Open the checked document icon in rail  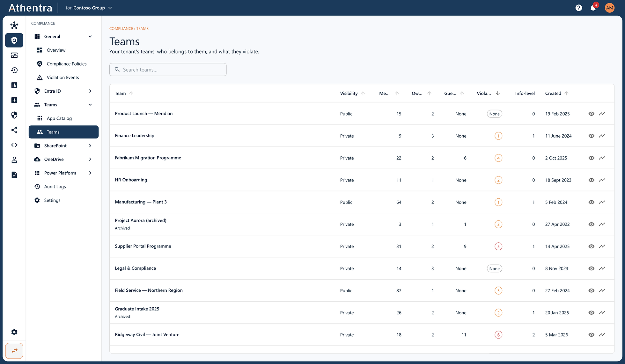click(x=14, y=175)
